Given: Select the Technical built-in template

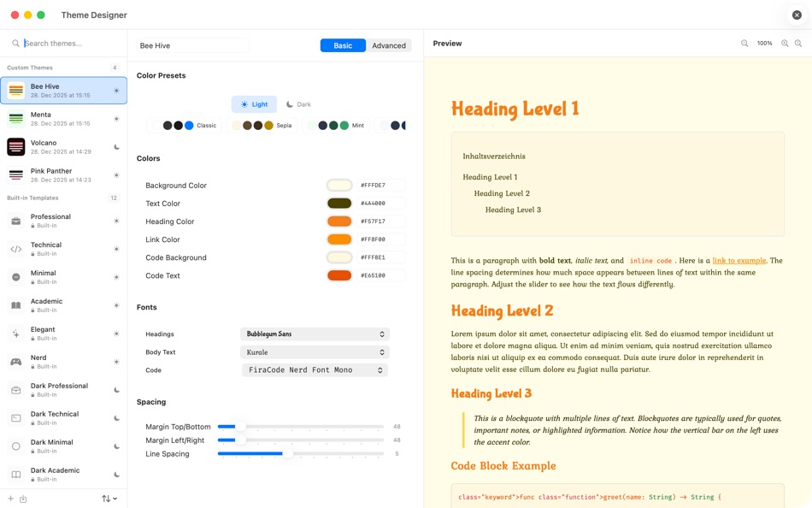Looking at the screenshot, I should 64,249.
